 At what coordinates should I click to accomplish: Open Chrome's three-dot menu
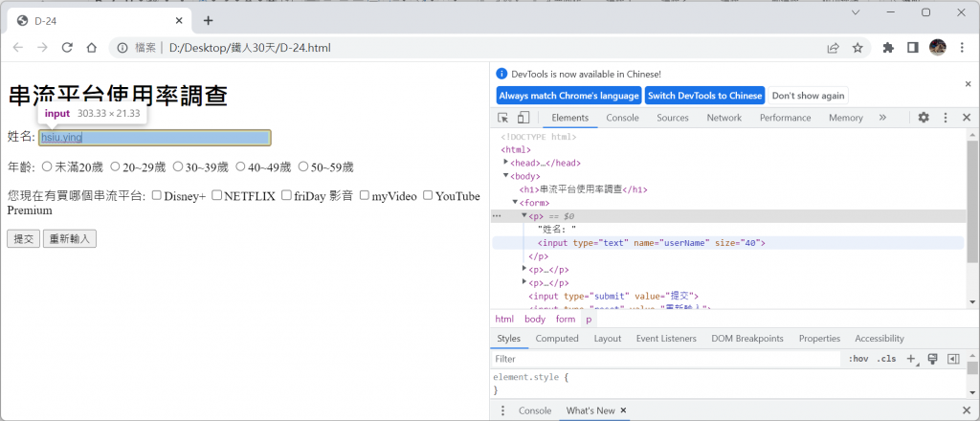962,48
